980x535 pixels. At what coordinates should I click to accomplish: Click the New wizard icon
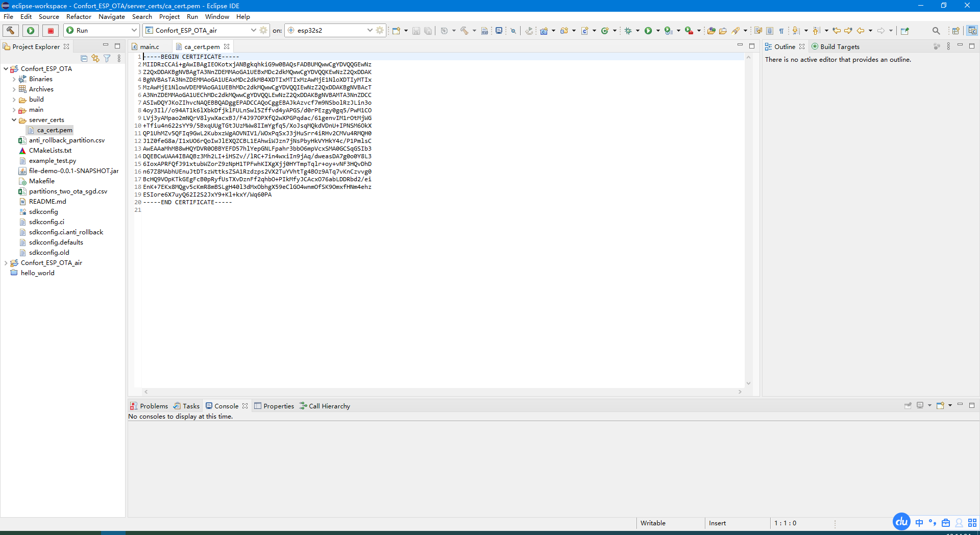click(396, 31)
